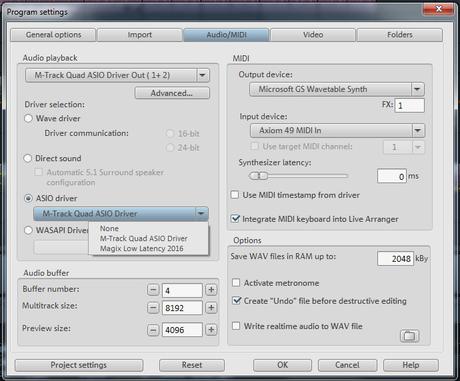Click the Synthesizer latency slider handle
The width and height of the screenshot is (460, 381).
click(259, 176)
